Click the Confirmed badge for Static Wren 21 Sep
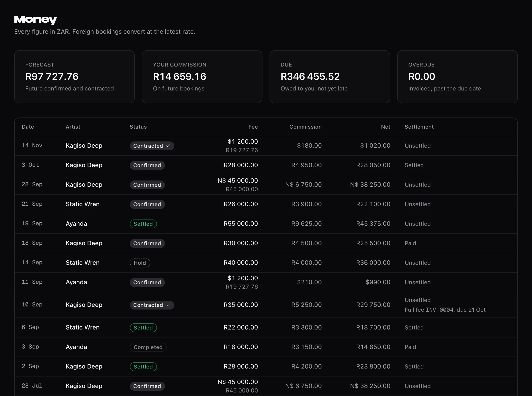 coord(147,204)
